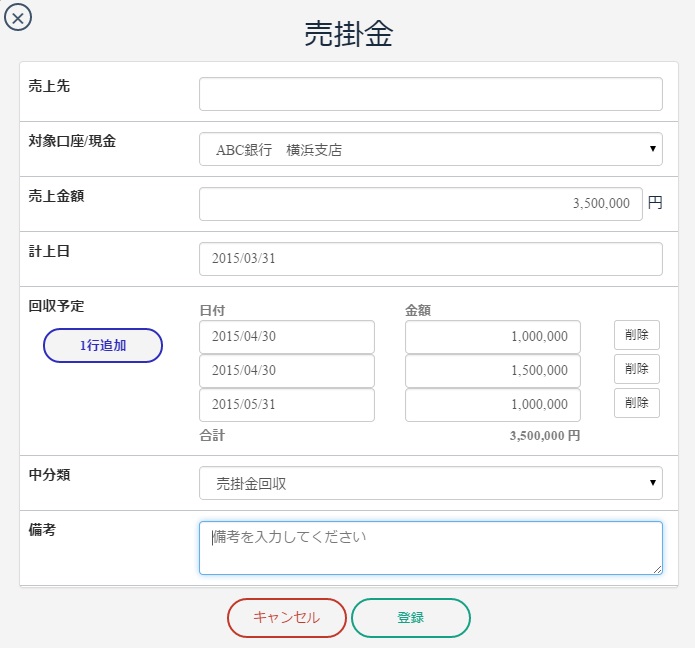This screenshot has height=648, width=695.
Task: Click the 1,000,000 amount field in 2015/05/31 row
Action: [x=492, y=405]
